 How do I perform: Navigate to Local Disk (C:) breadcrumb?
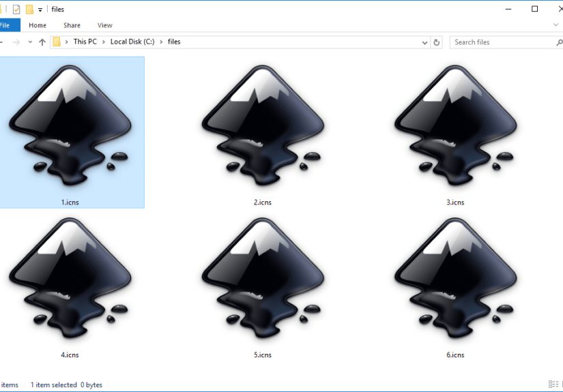(x=132, y=42)
